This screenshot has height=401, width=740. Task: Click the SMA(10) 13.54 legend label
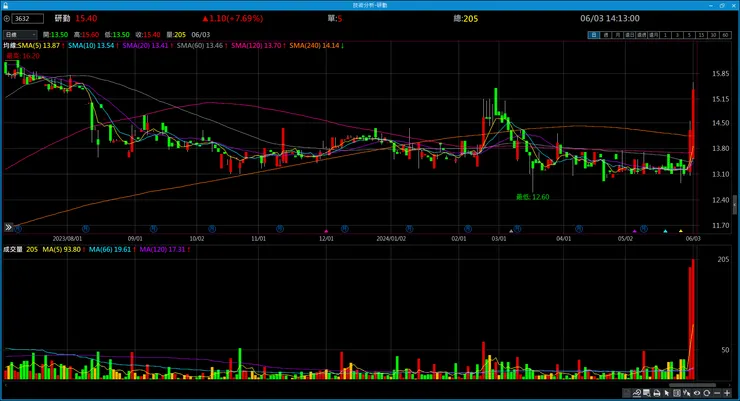click(91, 46)
